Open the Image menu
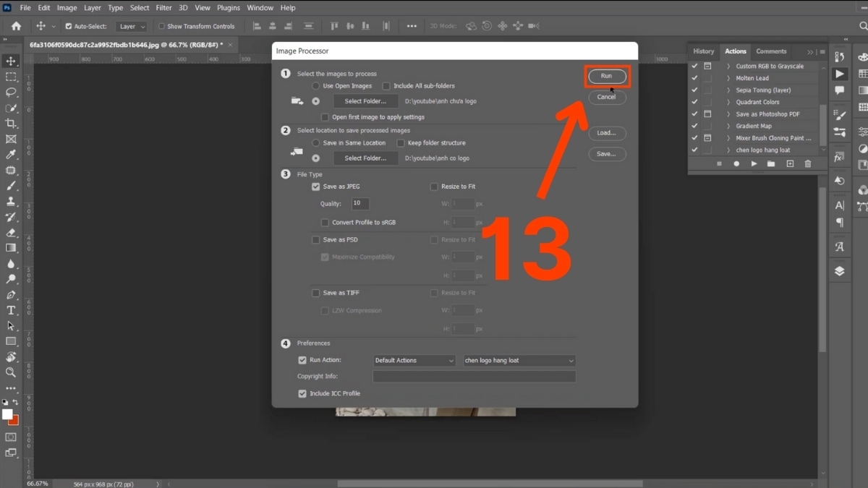868x488 pixels. 67,8
